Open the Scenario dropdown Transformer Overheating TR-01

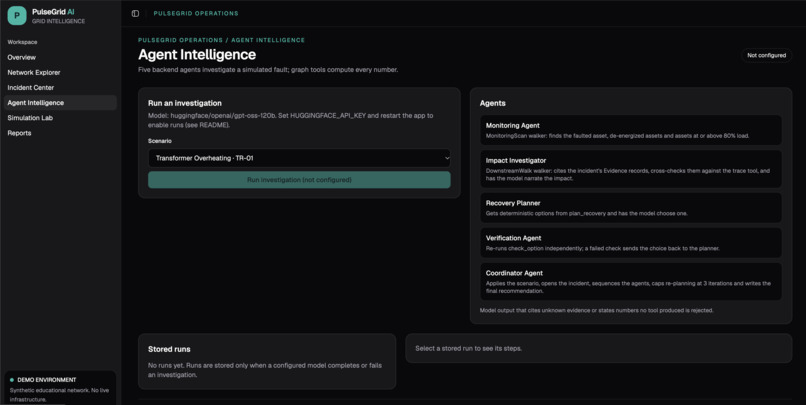(x=299, y=158)
